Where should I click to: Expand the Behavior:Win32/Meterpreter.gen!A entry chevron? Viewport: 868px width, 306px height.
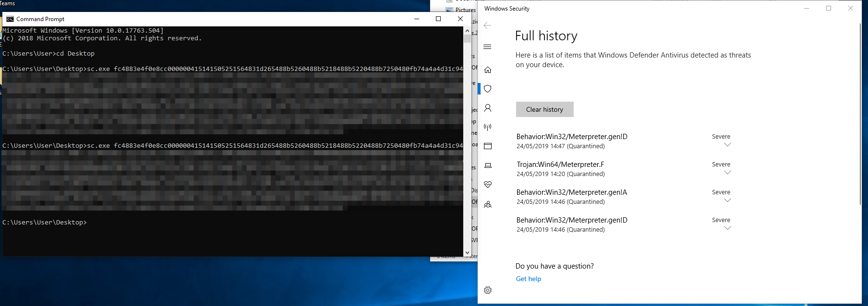(x=727, y=200)
